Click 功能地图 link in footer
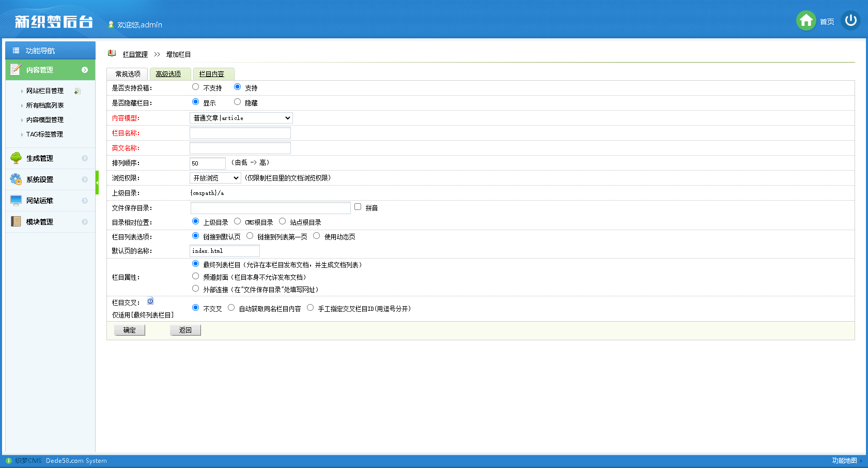 pyautogui.click(x=844, y=460)
